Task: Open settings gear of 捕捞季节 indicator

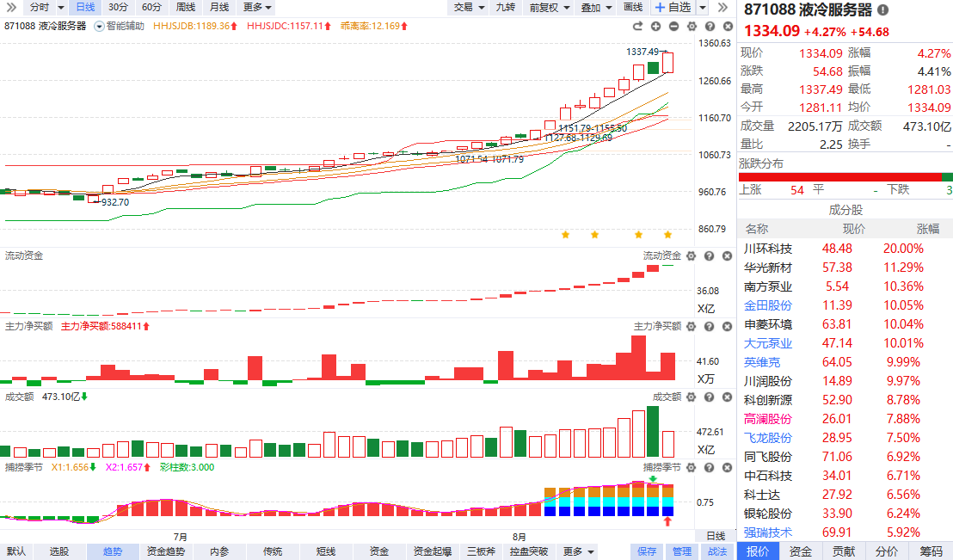Action: pos(692,467)
